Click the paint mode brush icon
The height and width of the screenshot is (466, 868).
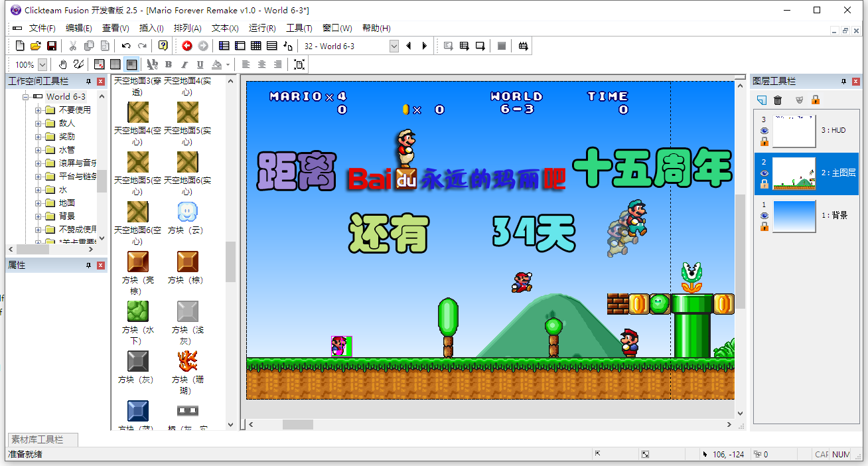pos(79,64)
